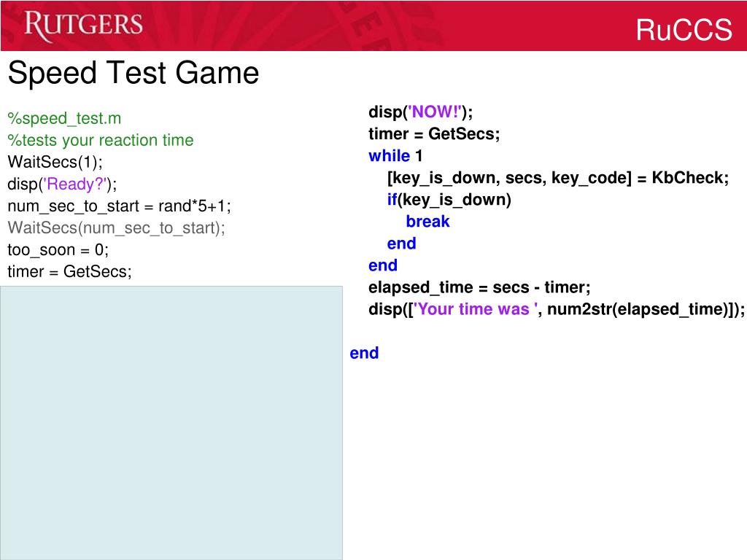Click the 'num_sec_to_start = rand*5+1;' line
Screen dimensions: 747x560
(119, 206)
